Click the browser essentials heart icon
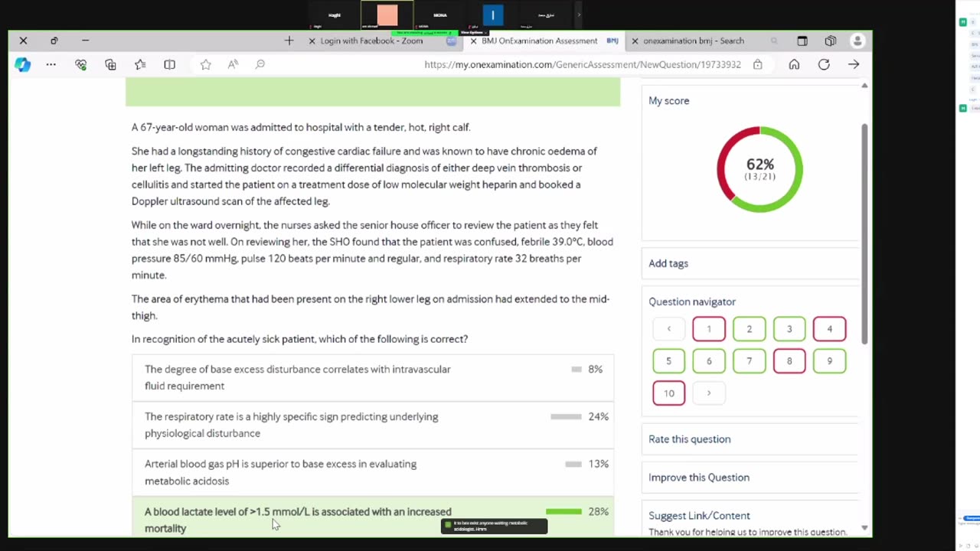The height and width of the screenshot is (551, 980). pos(80,64)
